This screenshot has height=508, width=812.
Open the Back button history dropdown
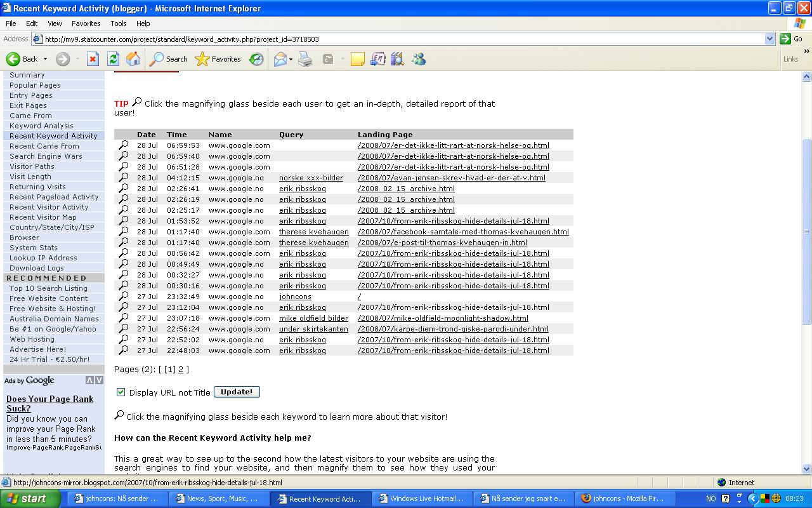pyautogui.click(x=45, y=59)
